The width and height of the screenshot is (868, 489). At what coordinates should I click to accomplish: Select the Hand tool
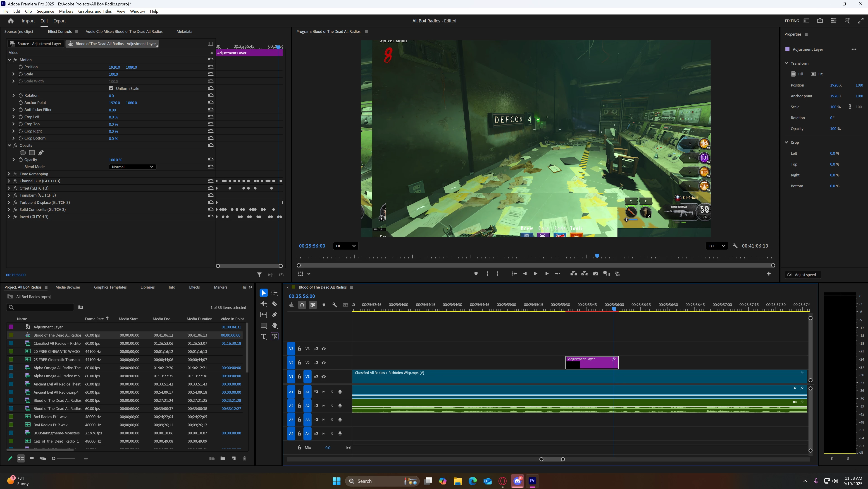click(x=275, y=325)
